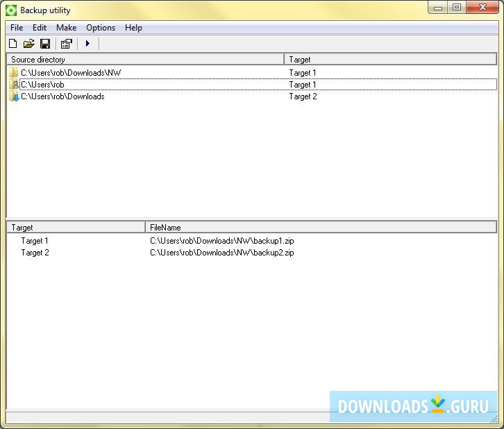
Task: Click the backup2.zip file path
Action: [221, 253]
